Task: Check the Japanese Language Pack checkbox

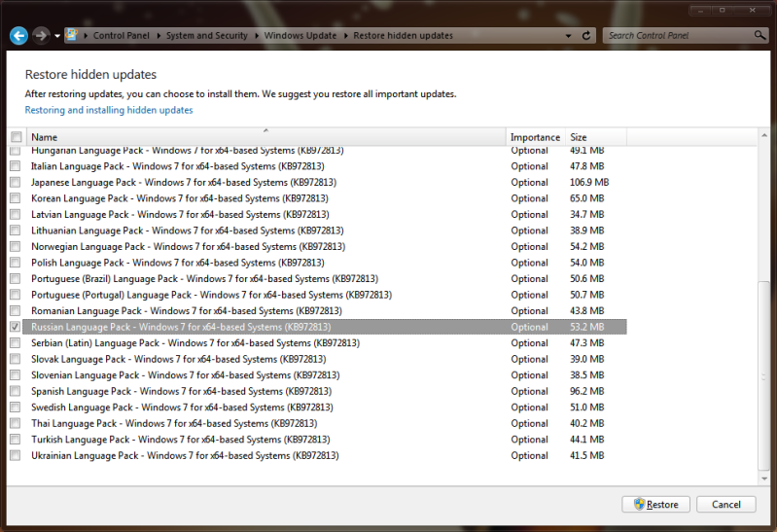Action: 16,182
